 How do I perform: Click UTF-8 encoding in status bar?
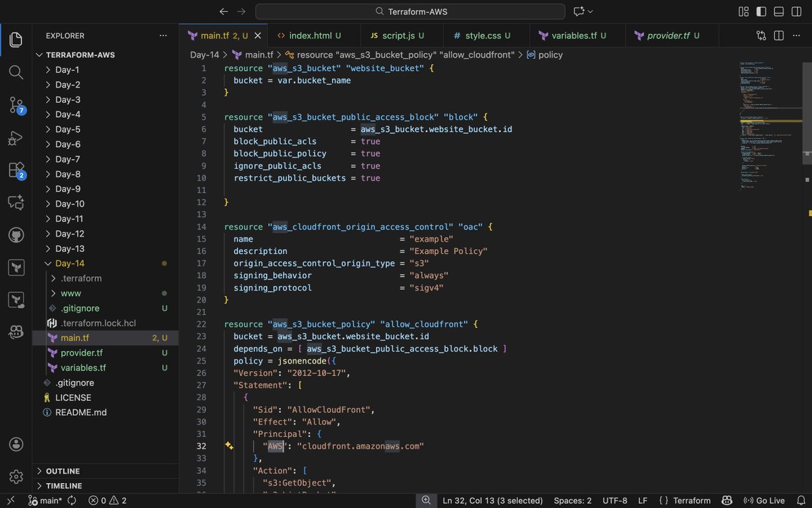[614, 501]
